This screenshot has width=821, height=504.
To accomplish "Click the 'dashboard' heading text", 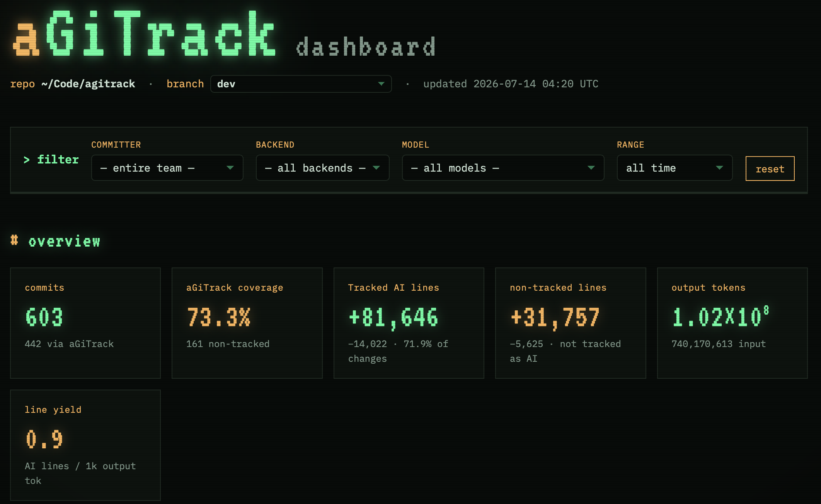I will (x=366, y=47).
